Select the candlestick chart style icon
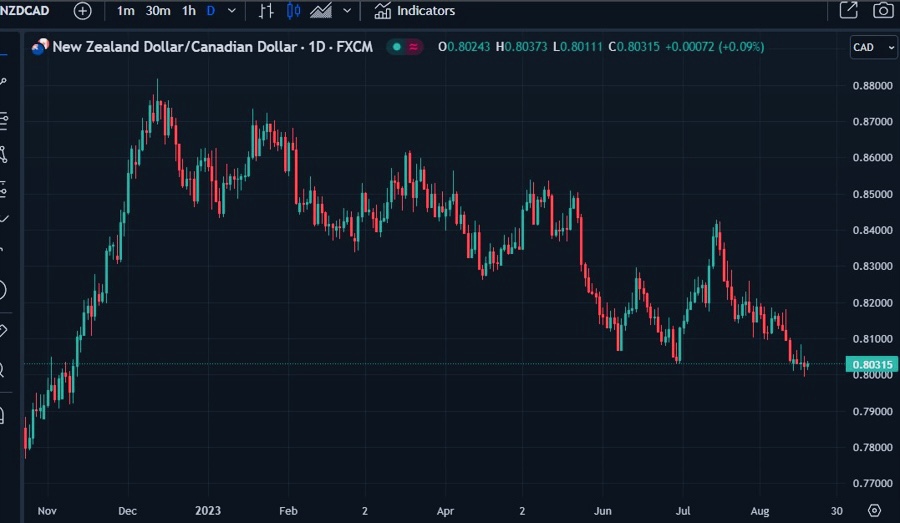 pyautogui.click(x=293, y=11)
